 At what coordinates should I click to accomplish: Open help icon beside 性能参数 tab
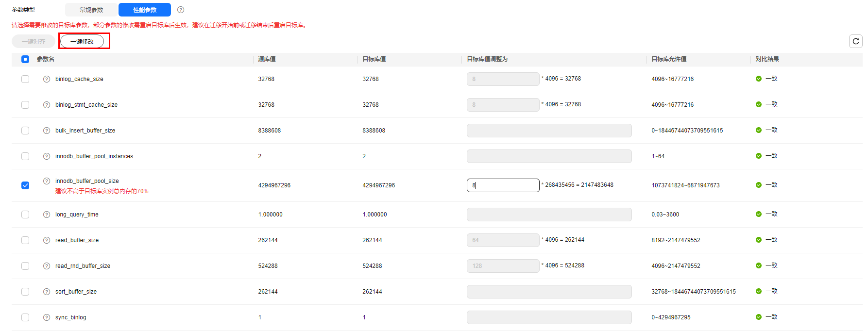click(x=181, y=10)
